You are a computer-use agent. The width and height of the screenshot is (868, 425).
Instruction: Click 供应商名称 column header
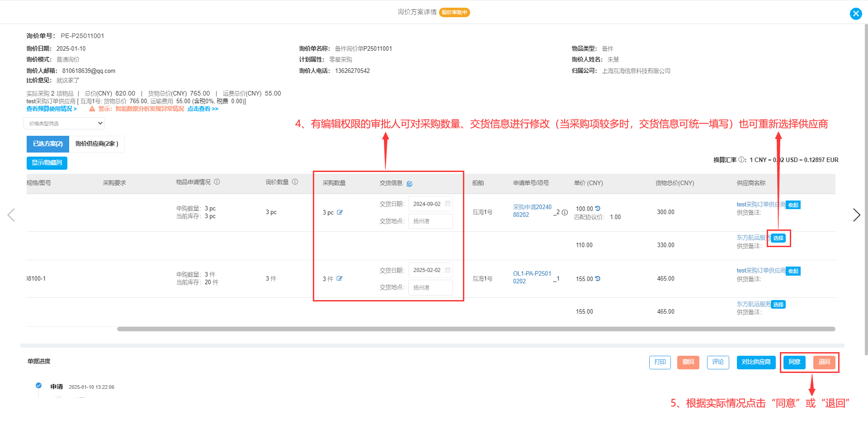pos(751,183)
